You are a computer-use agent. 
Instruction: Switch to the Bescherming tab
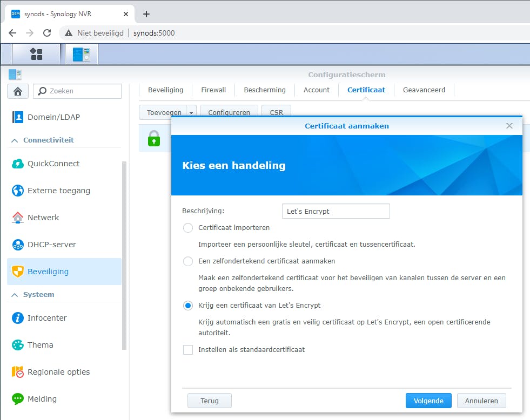pyautogui.click(x=265, y=90)
